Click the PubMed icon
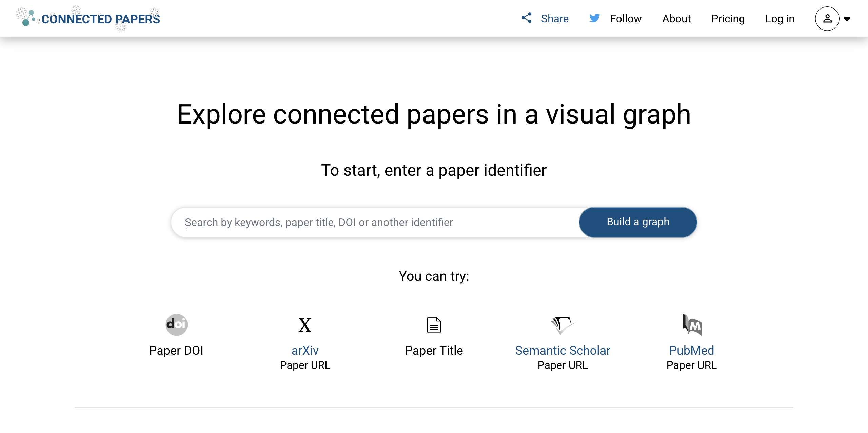868x433 pixels. click(692, 325)
